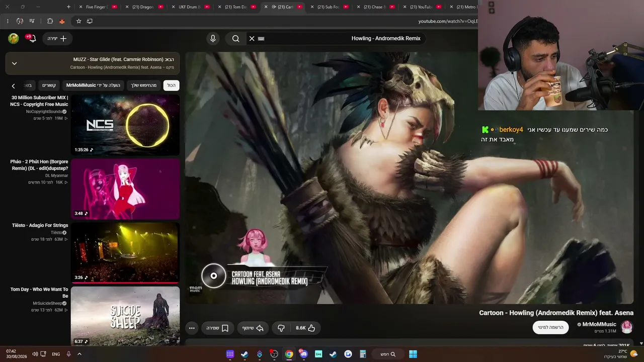
Task: Open the purple grid app on taskbar
Action: click(230, 354)
